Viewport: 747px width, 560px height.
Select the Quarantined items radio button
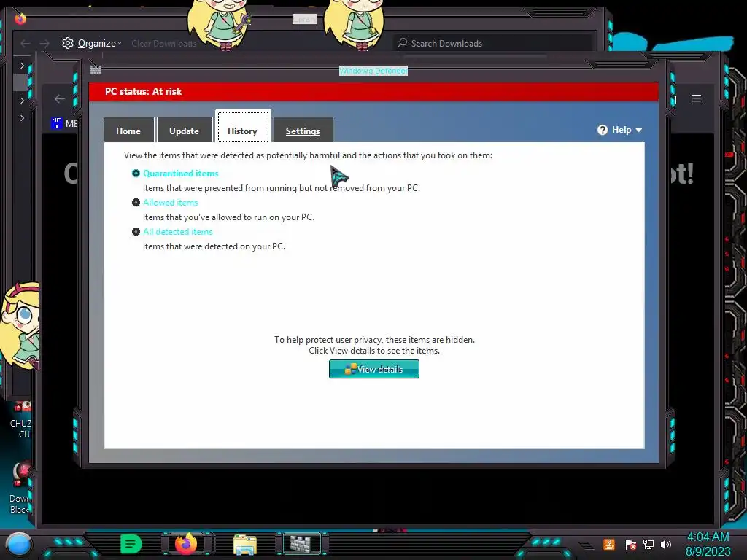(x=136, y=174)
